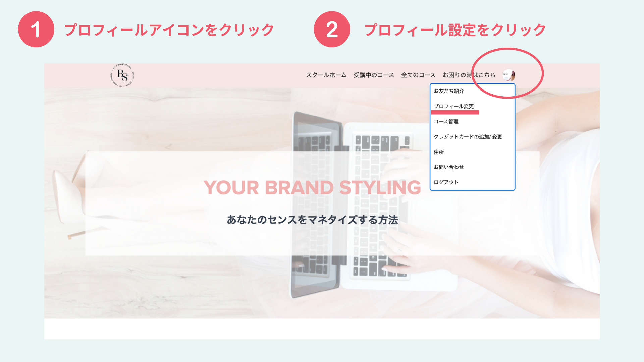Open クレジットカードの追加/変更 menu item
644x362 pixels.
pos(468,137)
